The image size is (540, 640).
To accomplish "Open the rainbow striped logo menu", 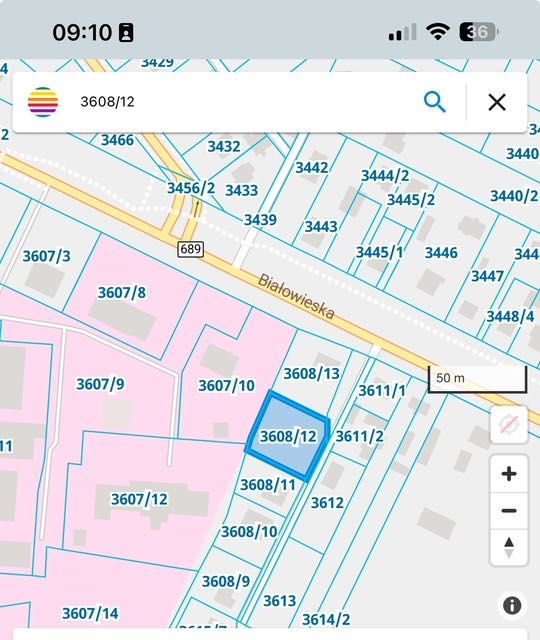I will tap(43, 102).
